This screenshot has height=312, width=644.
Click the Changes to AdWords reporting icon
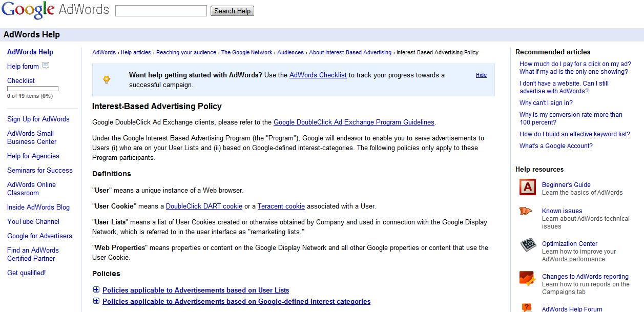point(527,278)
